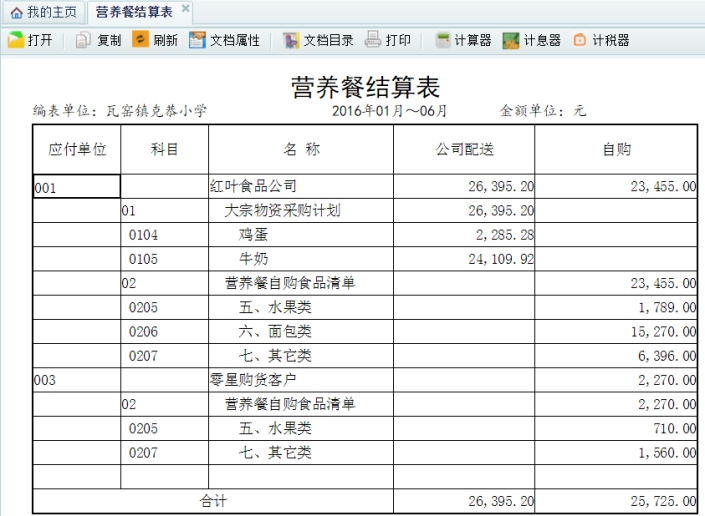The image size is (705, 516).
Task: Launch the 计算器 calculator icon
Action: (443, 40)
